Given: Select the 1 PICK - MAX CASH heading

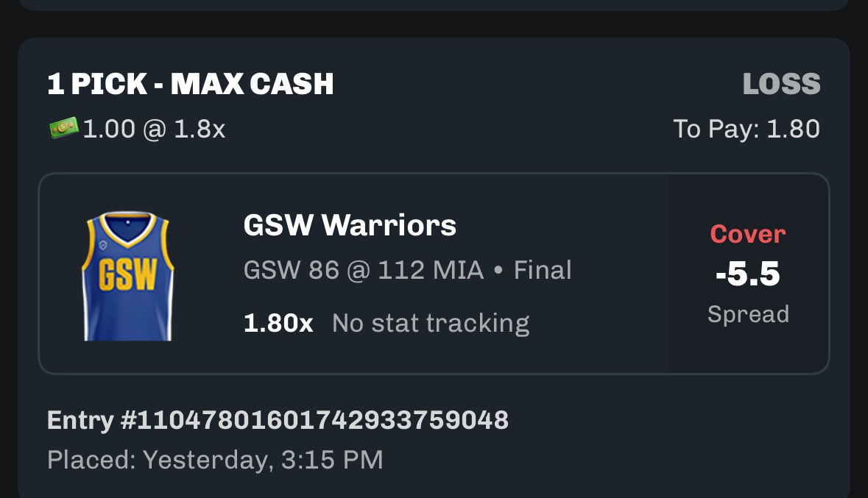Looking at the screenshot, I should point(191,84).
